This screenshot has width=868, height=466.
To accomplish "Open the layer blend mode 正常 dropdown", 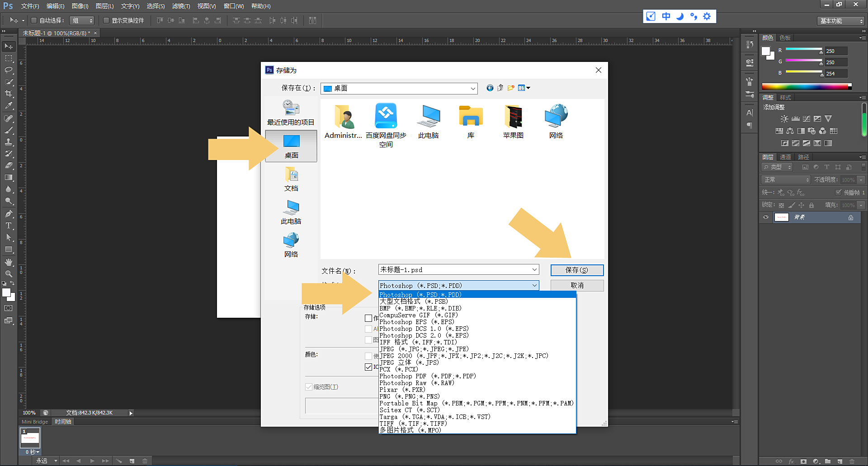I will pyautogui.click(x=786, y=180).
